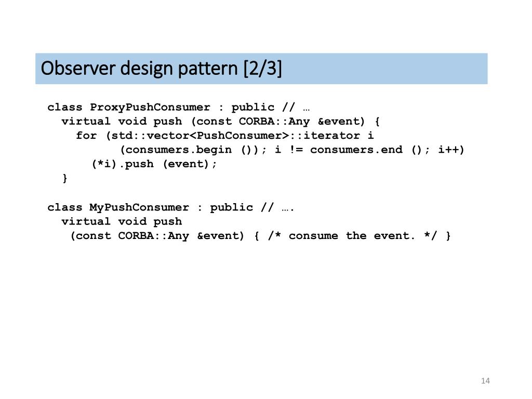Click the 'virtual void push (const CORBA::Any &event) {' line

tap(220, 122)
